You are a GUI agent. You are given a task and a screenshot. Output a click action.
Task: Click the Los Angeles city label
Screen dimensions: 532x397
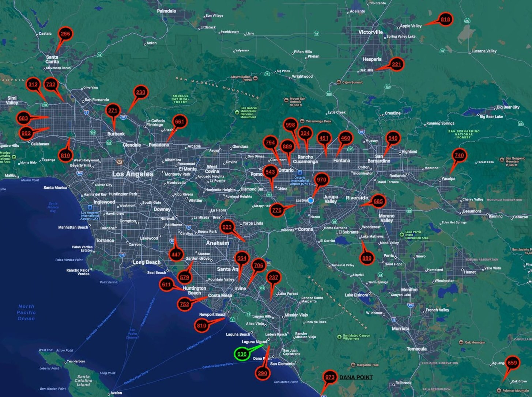pos(132,174)
